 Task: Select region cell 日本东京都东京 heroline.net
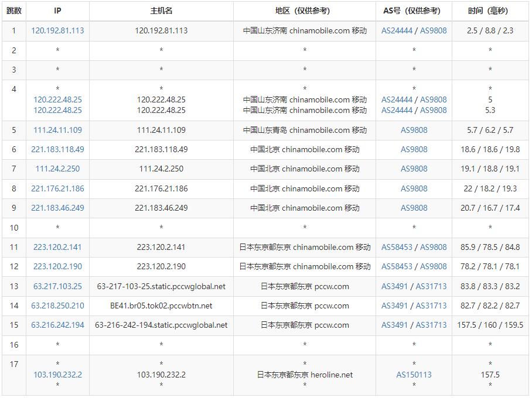point(305,375)
